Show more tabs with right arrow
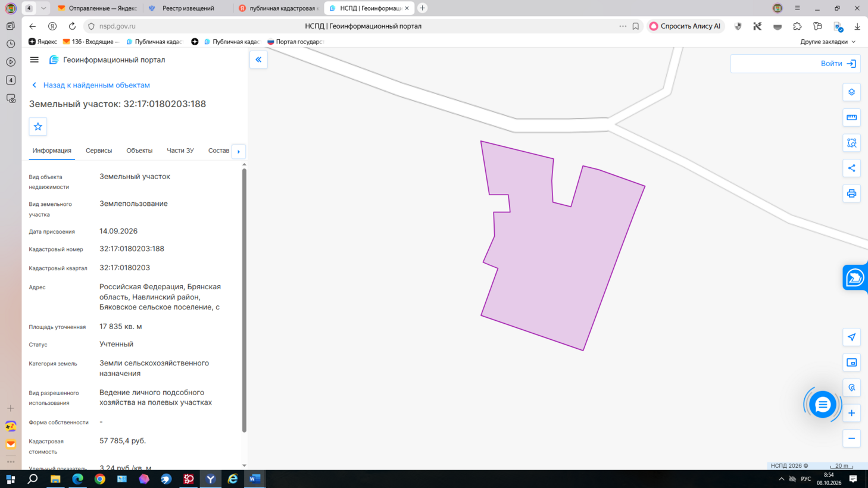868x488 pixels. (239, 151)
